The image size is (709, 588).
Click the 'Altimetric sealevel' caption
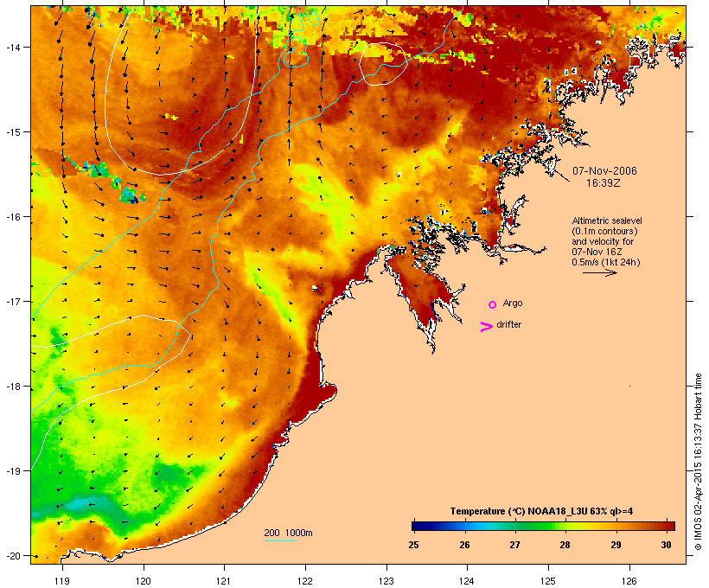click(x=607, y=220)
